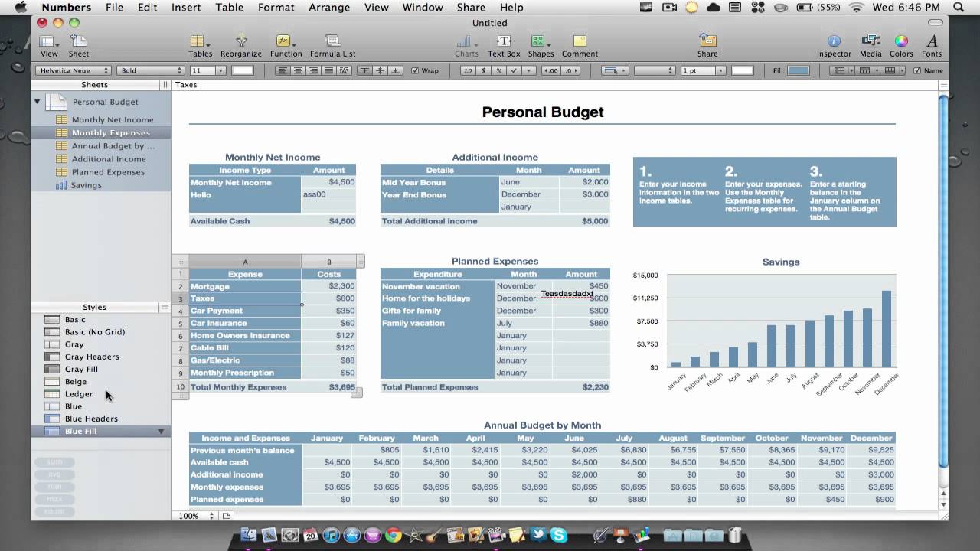Screen dimensions: 980x551
Task: Open the cell borders selection dropdown
Action: (614, 70)
